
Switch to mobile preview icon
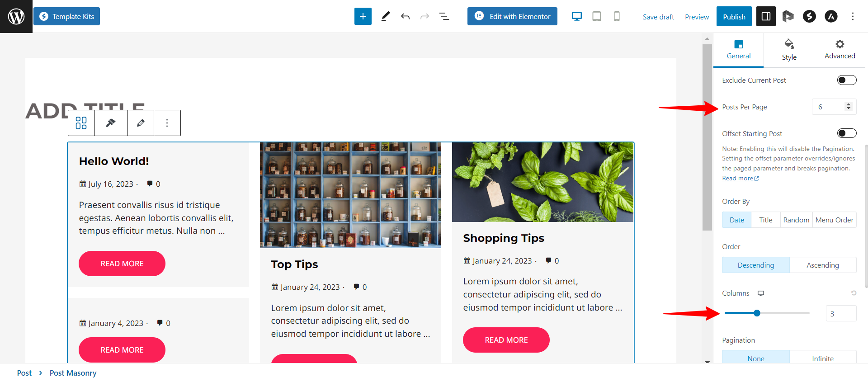click(x=617, y=16)
